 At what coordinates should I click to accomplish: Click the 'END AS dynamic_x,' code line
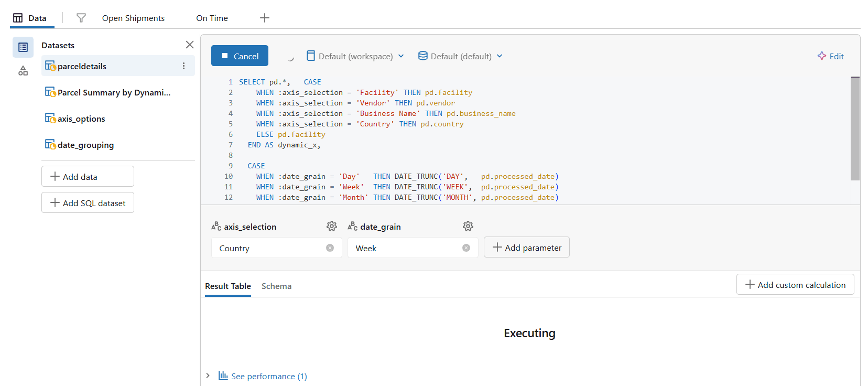(284, 145)
